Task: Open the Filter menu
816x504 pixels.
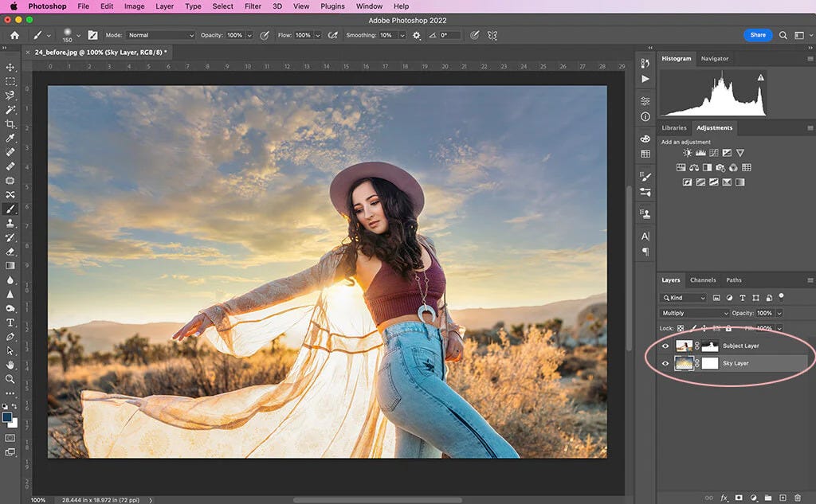Action: [253, 6]
